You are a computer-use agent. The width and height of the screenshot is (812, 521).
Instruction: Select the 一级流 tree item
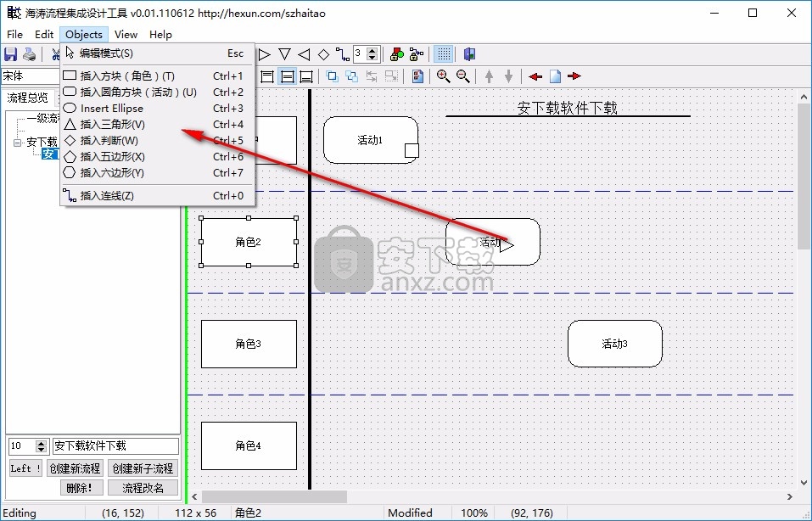pos(43,119)
